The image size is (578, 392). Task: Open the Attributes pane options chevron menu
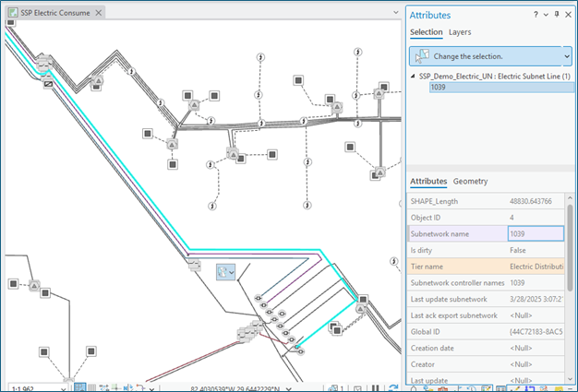pos(546,15)
